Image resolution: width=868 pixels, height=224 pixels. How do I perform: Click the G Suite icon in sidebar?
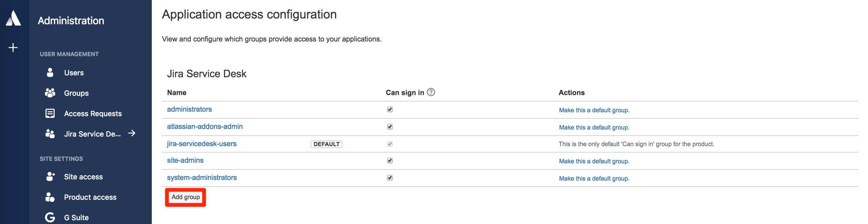(50, 217)
